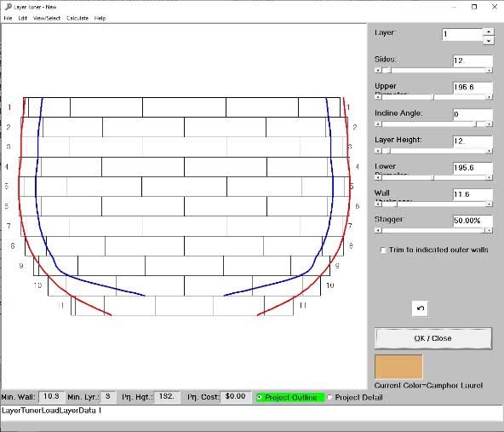Click right arrow of Layer Height slider
This screenshot has height=432, width=504.
(x=489, y=151)
